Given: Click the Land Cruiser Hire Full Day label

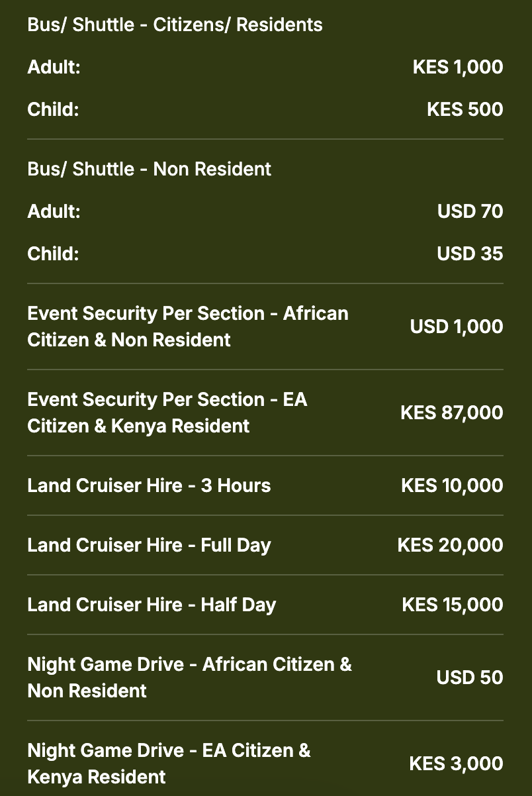Looking at the screenshot, I should pyautogui.click(x=149, y=546).
